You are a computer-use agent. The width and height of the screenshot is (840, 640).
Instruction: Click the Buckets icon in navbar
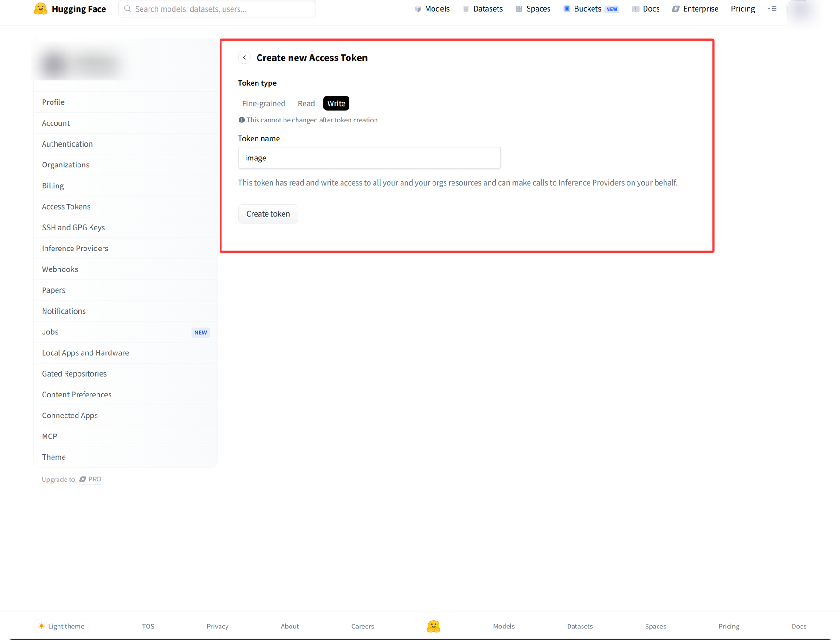pos(567,9)
